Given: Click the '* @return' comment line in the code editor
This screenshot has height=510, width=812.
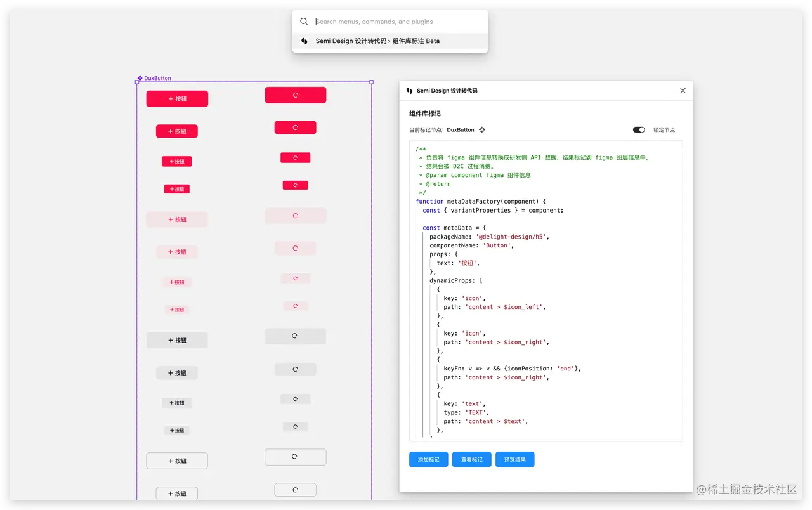Looking at the screenshot, I should coord(435,184).
